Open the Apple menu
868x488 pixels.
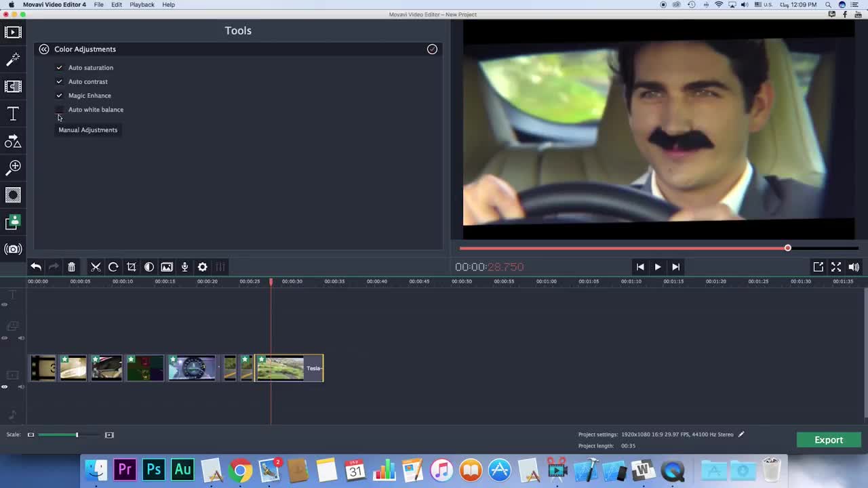10,5
